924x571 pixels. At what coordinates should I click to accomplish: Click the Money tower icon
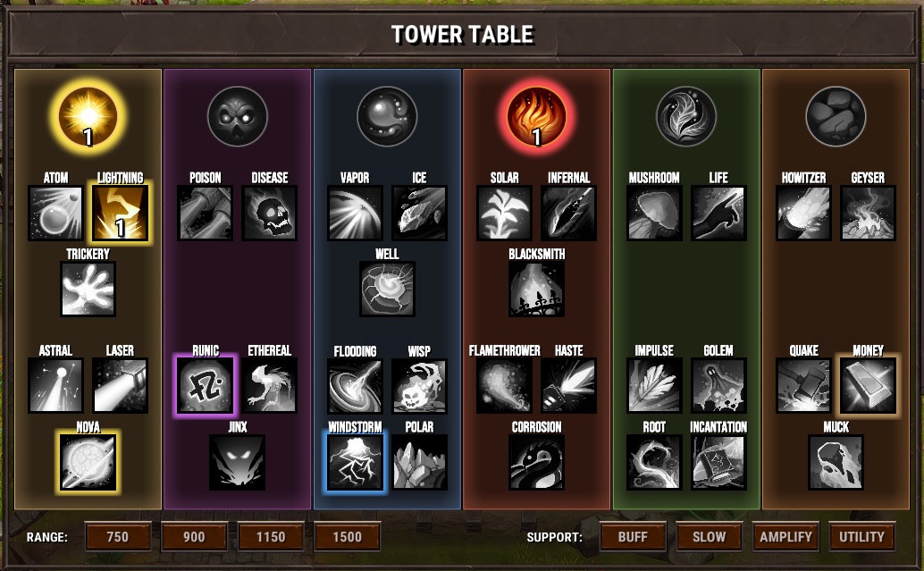point(868,385)
